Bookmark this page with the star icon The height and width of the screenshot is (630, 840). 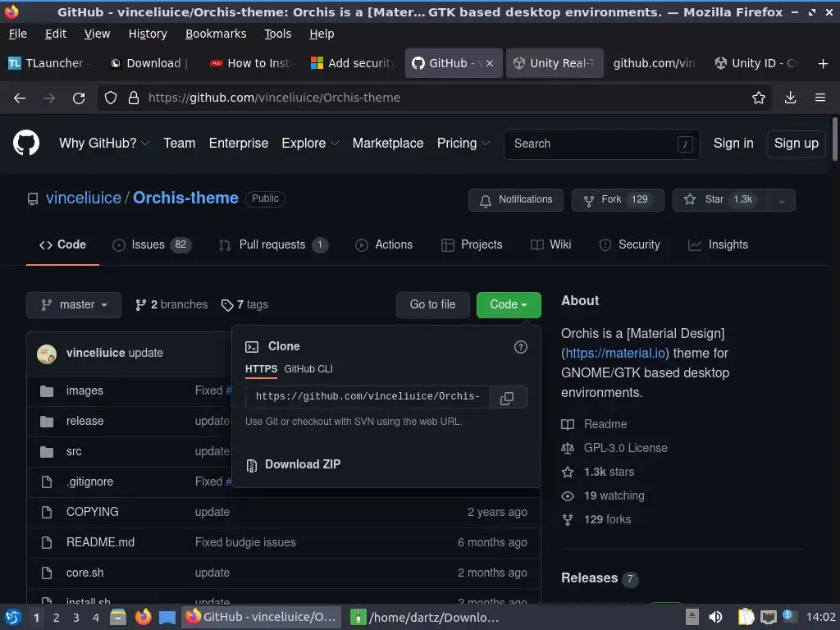758,98
